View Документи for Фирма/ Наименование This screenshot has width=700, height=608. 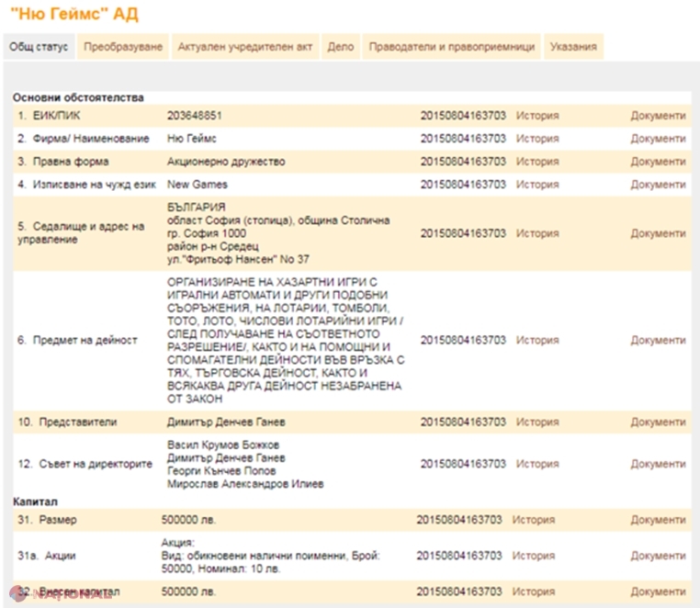(x=658, y=139)
